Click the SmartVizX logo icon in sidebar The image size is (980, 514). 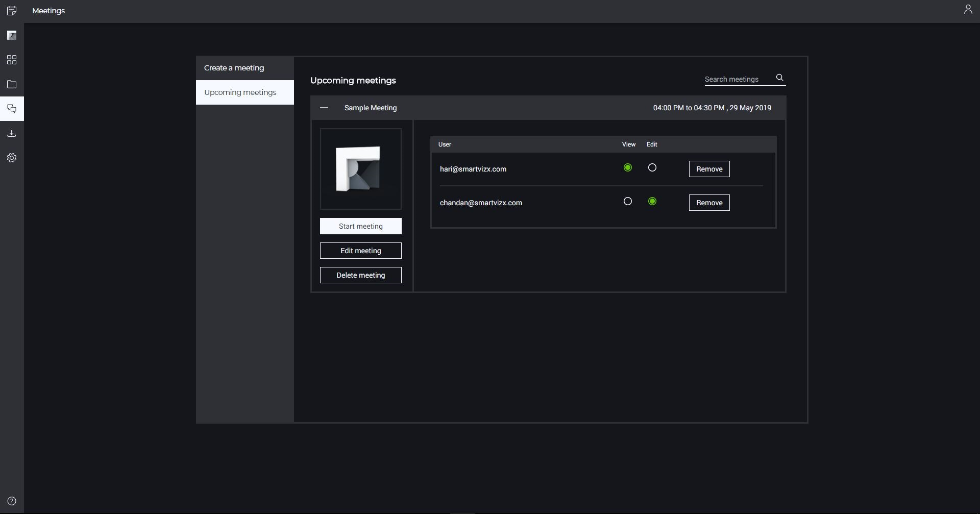(x=12, y=35)
